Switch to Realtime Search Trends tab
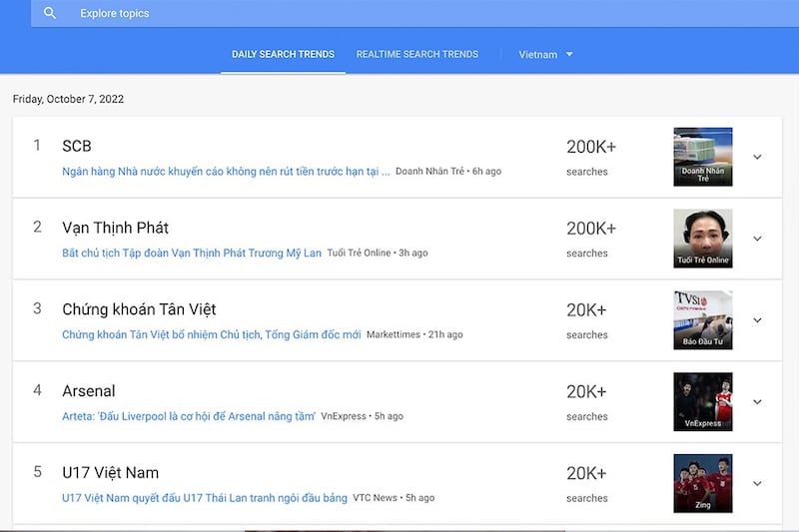The height and width of the screenshot is (532, 799). click(416, 54)
